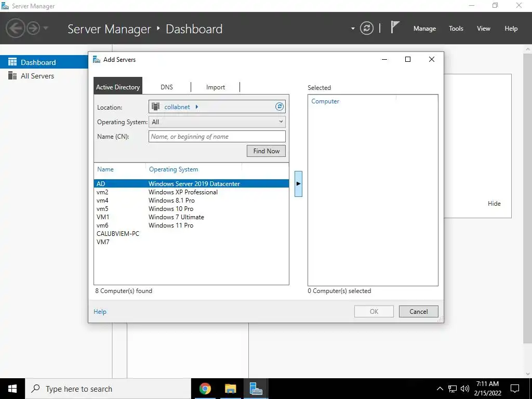Open File Explorer from the taskbar

tap(230, 389)
